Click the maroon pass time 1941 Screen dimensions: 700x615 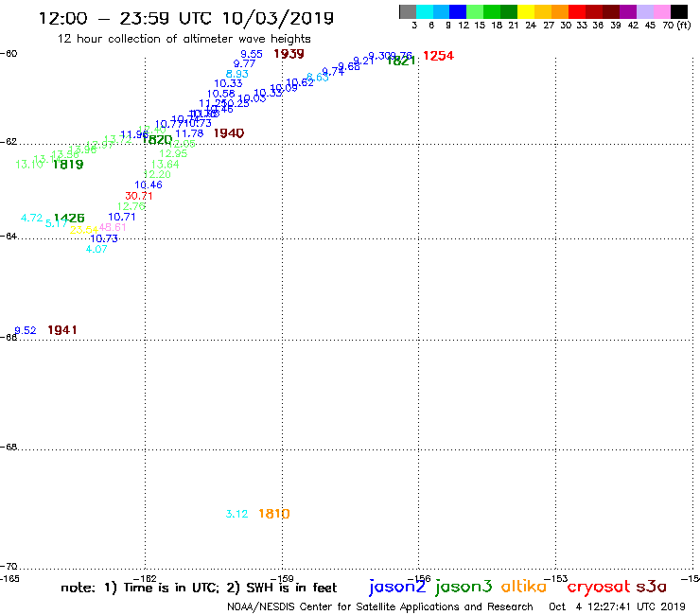(x=62, y=329)
